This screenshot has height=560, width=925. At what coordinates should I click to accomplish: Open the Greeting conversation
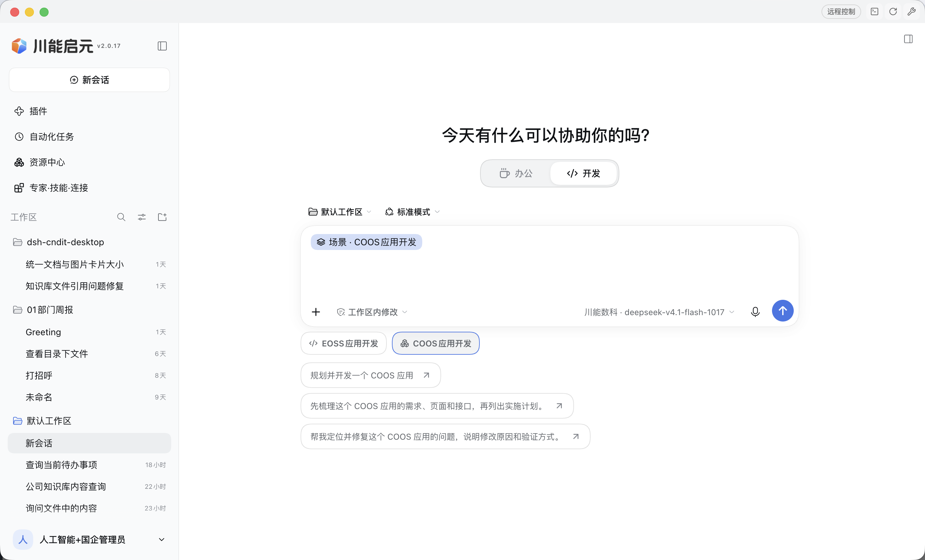89,332
